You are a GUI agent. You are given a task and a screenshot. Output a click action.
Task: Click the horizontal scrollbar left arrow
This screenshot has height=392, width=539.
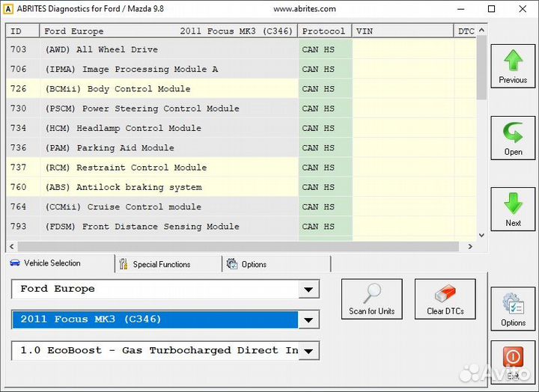tap(12, 246)
